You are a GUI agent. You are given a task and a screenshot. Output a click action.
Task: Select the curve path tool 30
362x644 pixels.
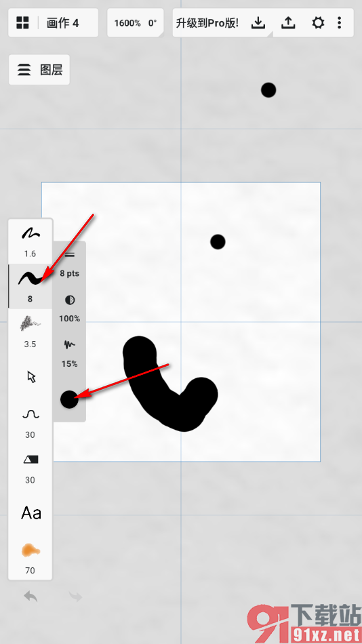coord(30,422)
